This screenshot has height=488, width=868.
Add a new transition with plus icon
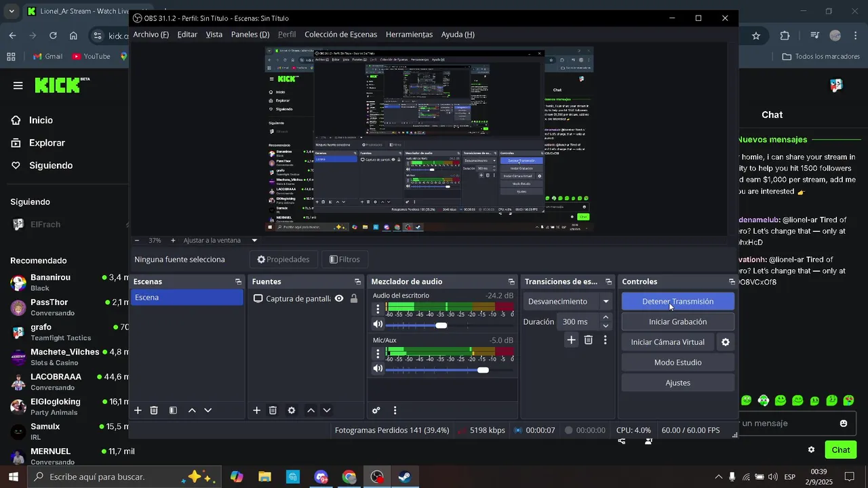click(572, 340)
